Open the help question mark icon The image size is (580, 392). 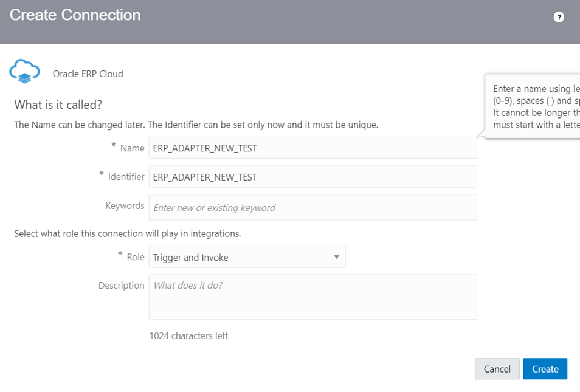pos(559,17)
